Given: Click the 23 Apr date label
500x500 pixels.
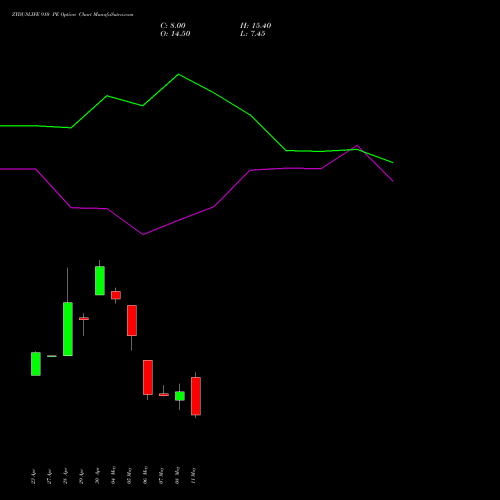Looking at the screenshot, I should coord(33,476).
